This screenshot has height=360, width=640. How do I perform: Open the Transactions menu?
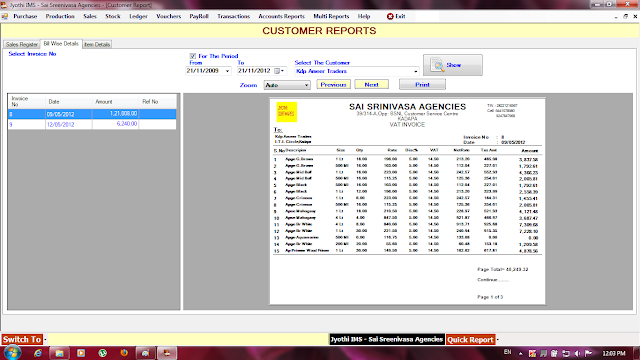(x=233, y=16)
